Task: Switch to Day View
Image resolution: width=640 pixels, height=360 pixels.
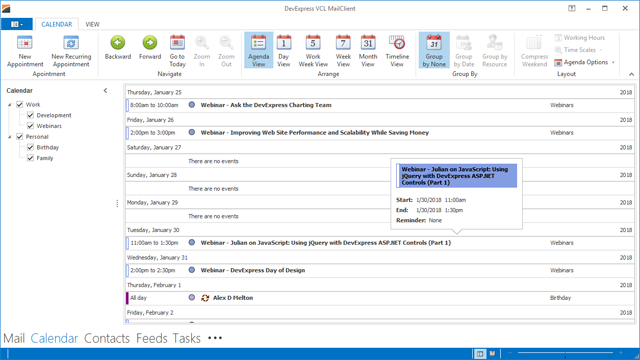Action: 284,51
